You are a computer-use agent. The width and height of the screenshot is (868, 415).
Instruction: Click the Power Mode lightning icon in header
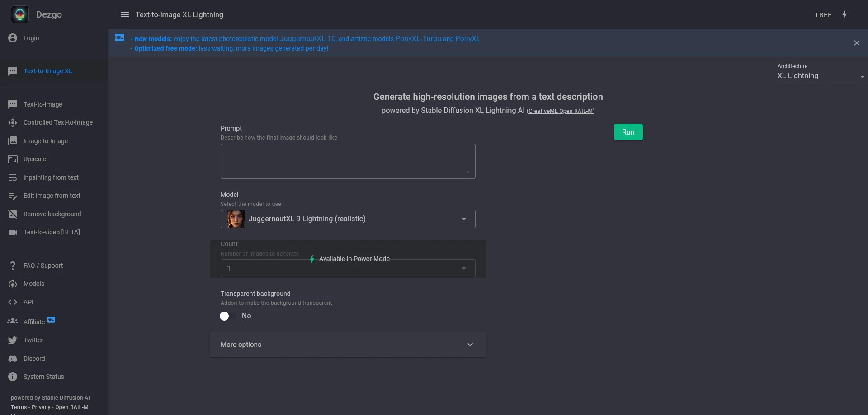[x=844, y=14]
